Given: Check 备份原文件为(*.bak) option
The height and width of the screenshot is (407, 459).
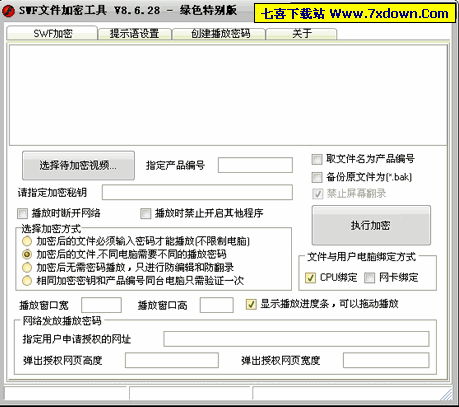Looking at the screenshot, I should click(x=317, y=177).
